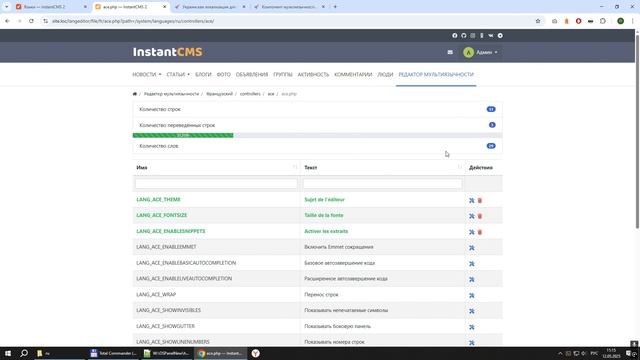Go to the breadcrumb home icon
Viewport: 640px width, 360px height.
point(135,94)
